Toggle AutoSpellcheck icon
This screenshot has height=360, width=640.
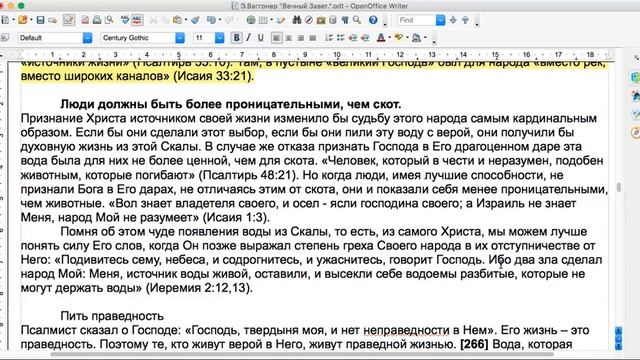tap(137, 20)
